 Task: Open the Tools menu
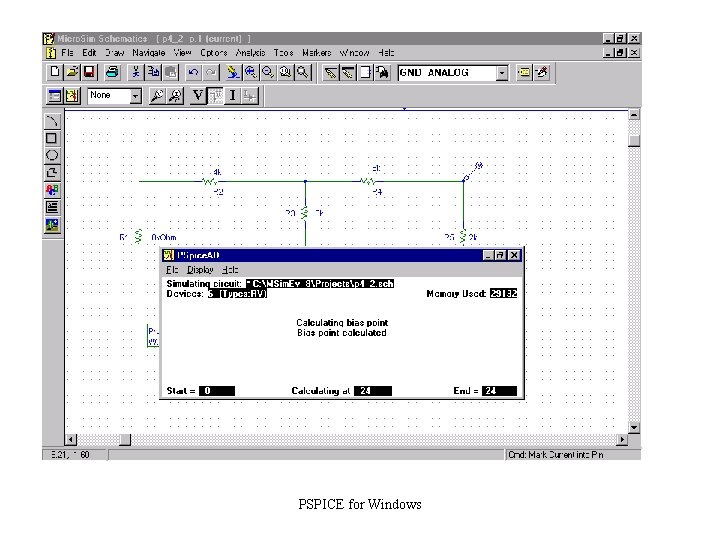pyautogui.click(x=283, y=52)
